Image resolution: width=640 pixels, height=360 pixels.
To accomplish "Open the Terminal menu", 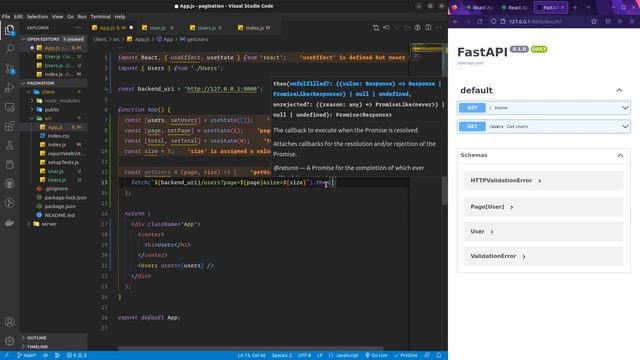I will (100, 17).
